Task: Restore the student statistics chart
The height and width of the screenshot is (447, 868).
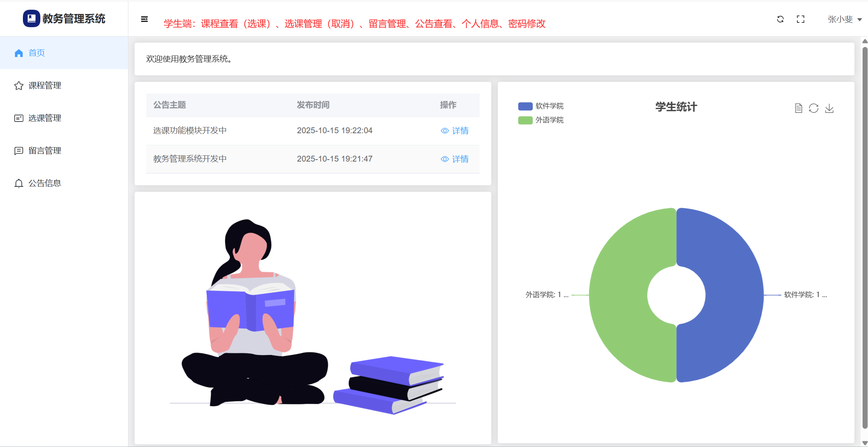Action: (813, 108)
